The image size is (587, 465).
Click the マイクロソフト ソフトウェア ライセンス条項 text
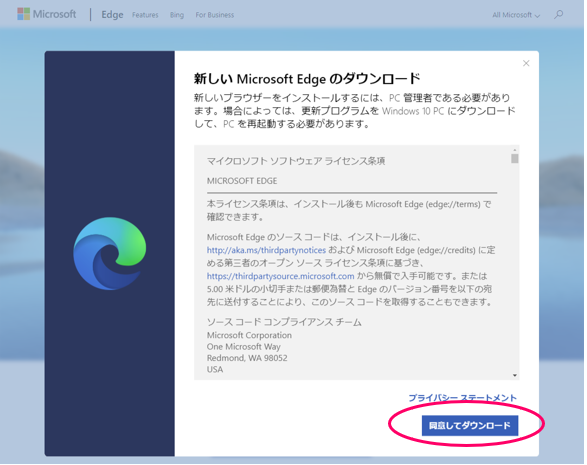[x=296, y=161]
